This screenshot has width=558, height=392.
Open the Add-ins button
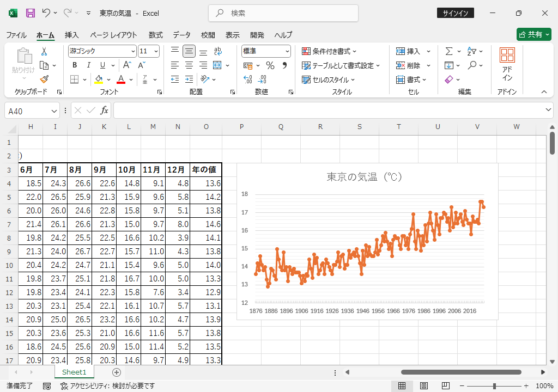pos(507,65)
